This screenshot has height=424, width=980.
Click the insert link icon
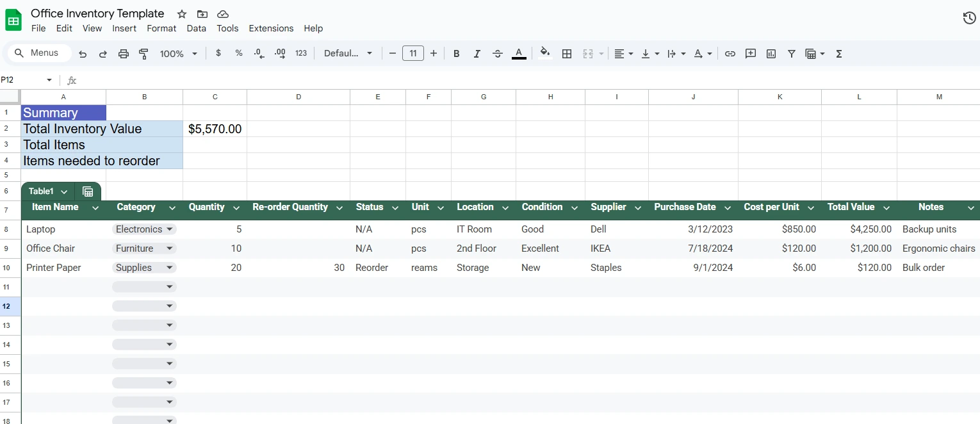pyautogui.click(x=730, y=54)
